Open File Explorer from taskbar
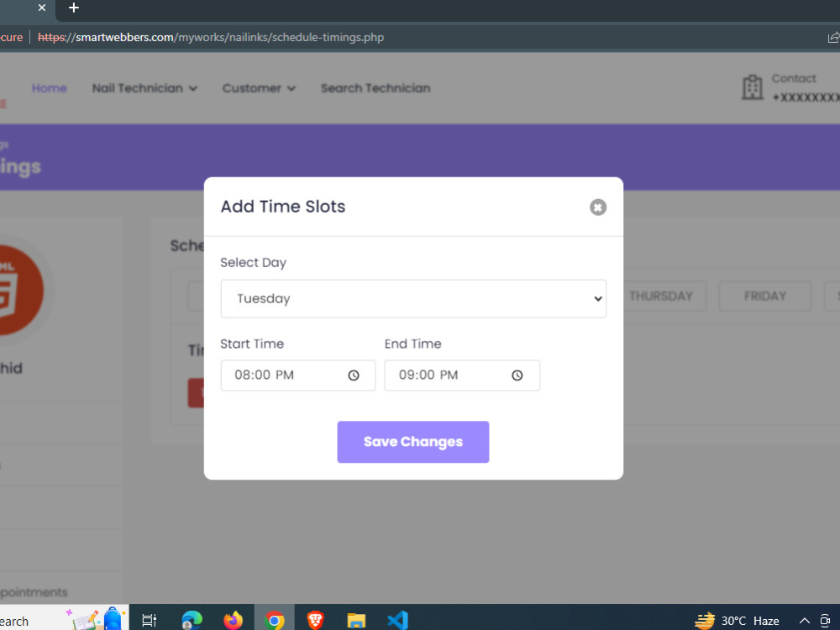The width and height of the screenshot is (840, 630). pos(356,620)
